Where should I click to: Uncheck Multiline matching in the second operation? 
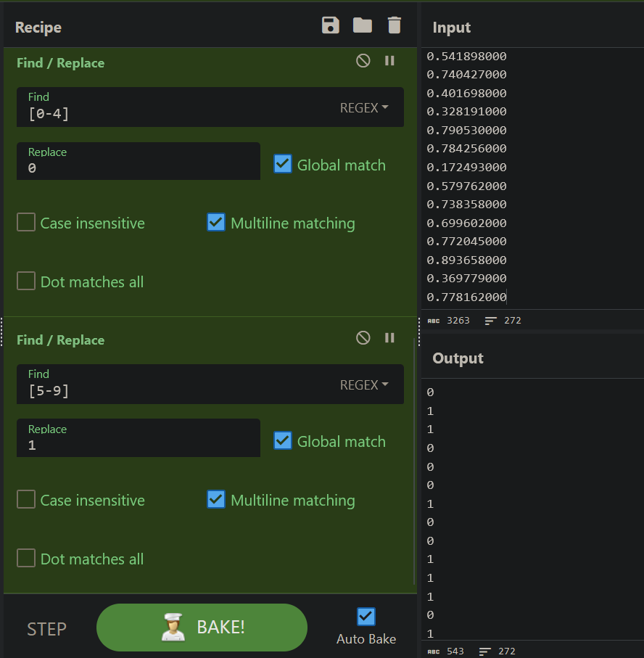(216, 499)
